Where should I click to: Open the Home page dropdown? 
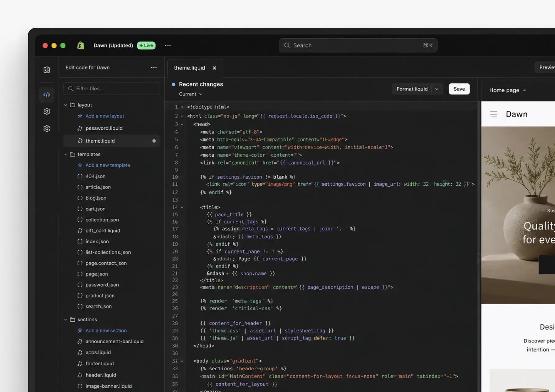[508, 90]
